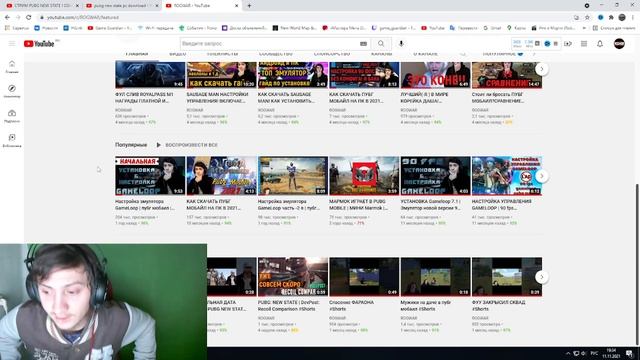The image size is (640, 360).
Task: Click the keyboard language indicator in taskbar
Action: (594, 353)
